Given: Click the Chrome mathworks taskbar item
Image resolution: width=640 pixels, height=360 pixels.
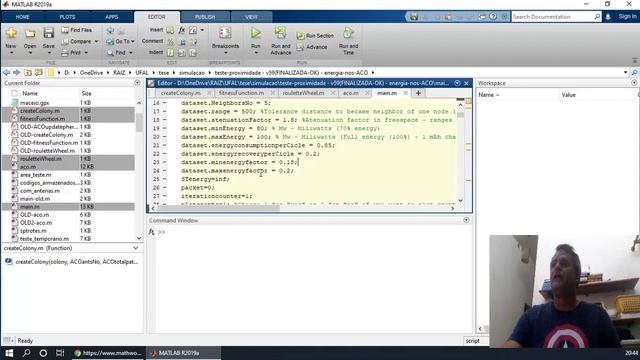Looking at the screenshot, I should [x=108, y=353].
